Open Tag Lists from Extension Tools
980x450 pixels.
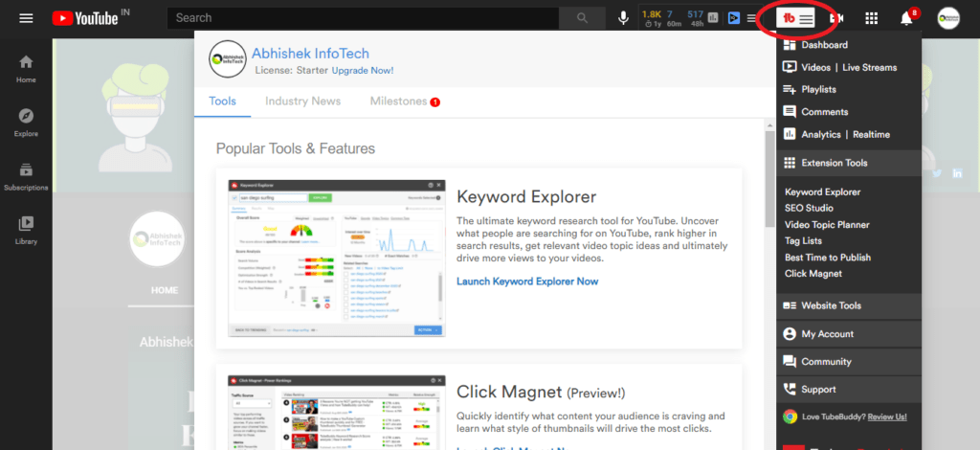(803, 240)
